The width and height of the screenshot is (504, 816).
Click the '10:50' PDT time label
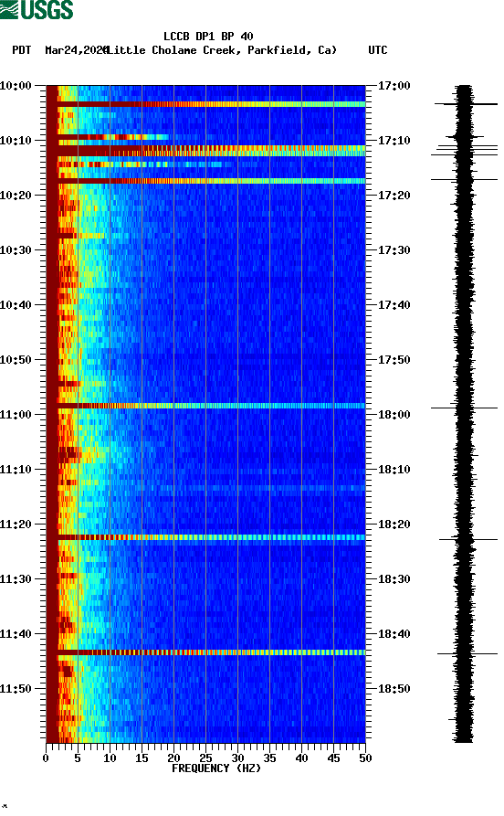tap(16, 360)
